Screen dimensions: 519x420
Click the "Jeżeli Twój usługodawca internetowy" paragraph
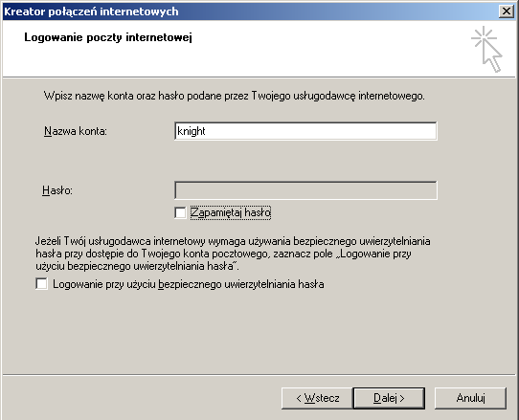233,254
